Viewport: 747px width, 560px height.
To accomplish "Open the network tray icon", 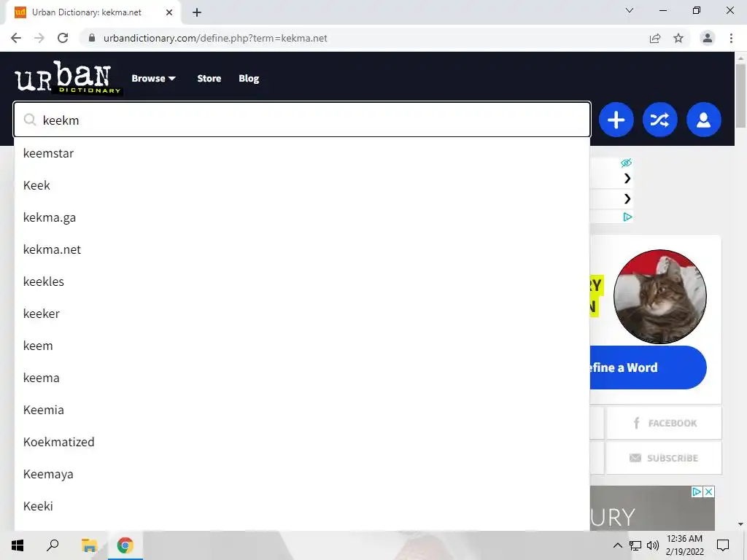I will 635,545.
